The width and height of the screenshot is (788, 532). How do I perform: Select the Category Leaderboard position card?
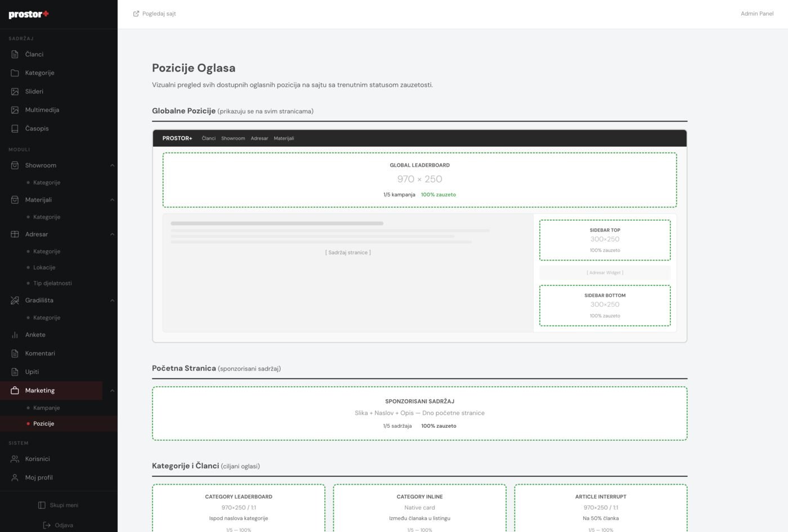tap(239, 508)
